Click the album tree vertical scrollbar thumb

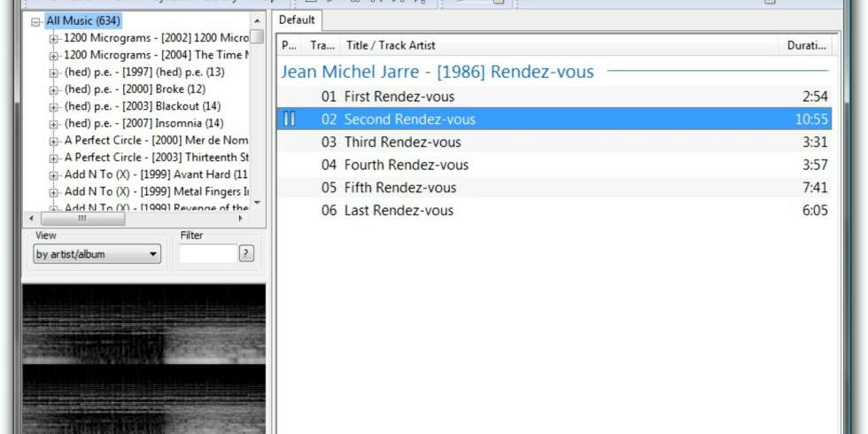pyautogui.click(x=257, y=37)
